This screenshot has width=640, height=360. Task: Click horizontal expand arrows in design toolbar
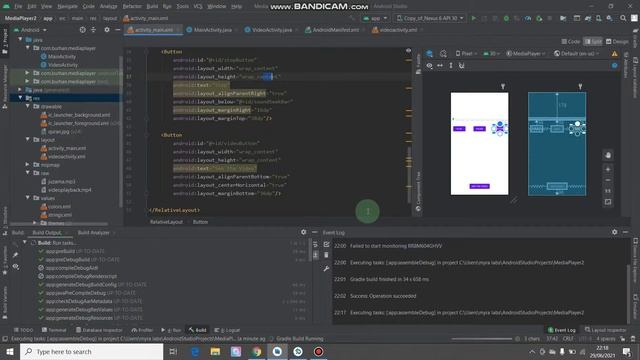tap(440, 65)
